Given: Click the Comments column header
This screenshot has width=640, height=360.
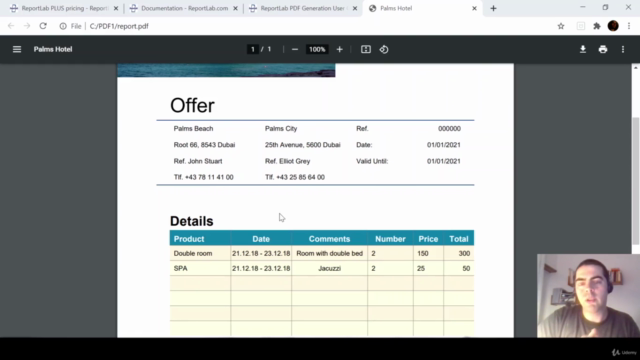Looking at the screenshot, I should coord(329,239).
